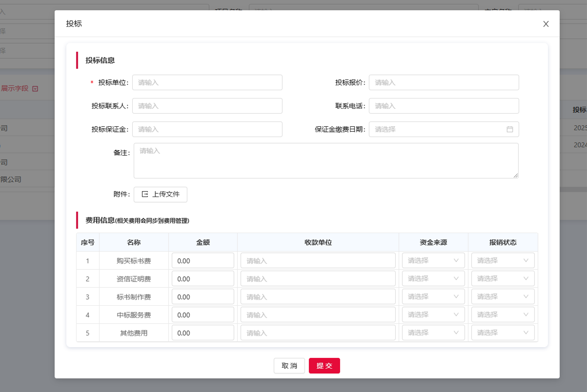The height and width of the screenshot is (392, 587).
Task: Click the 收款单位 field for 购买标书费
Action: 317,260
